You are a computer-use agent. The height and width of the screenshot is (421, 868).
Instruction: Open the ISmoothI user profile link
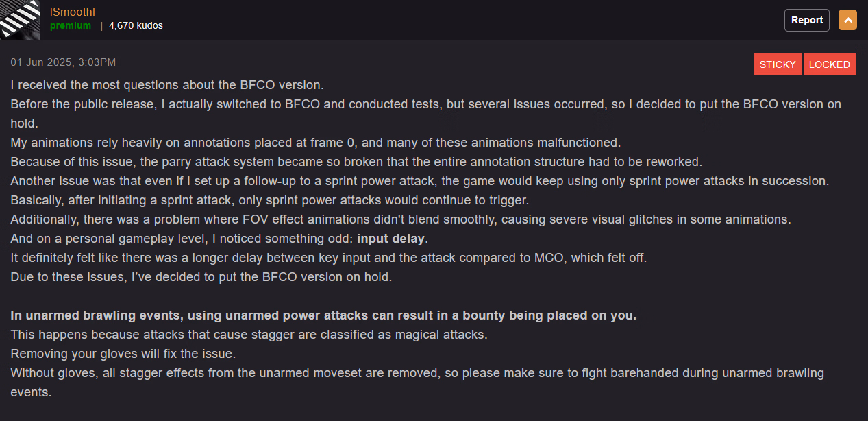pyautogui.click(x=73, y=11)
